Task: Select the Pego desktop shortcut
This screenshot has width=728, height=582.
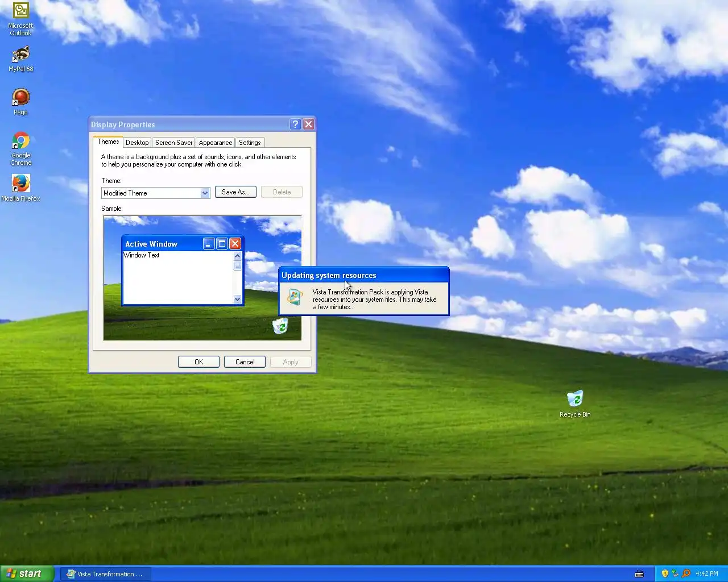Action: [x=20, y=102]
